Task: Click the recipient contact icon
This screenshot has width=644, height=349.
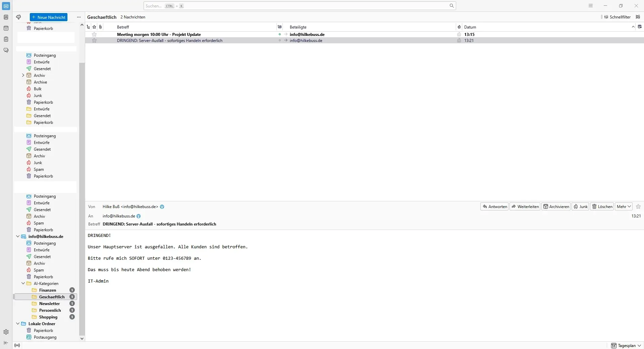Action: [x=139, y=216]
